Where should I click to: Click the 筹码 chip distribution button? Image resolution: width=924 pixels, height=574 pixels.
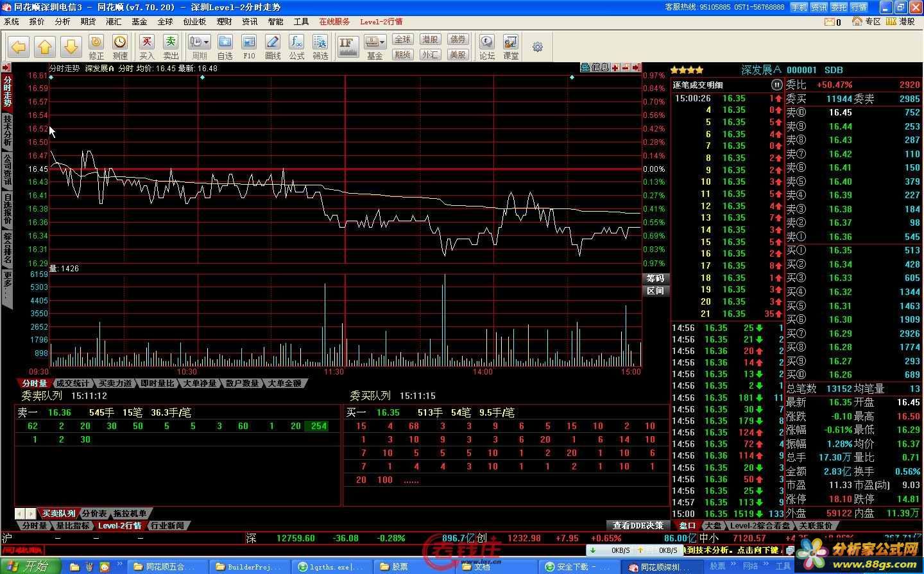click(656, 278)
